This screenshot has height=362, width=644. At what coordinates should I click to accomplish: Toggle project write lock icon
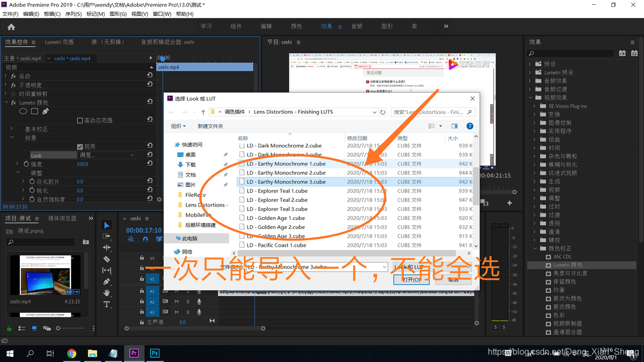point(9,328)
